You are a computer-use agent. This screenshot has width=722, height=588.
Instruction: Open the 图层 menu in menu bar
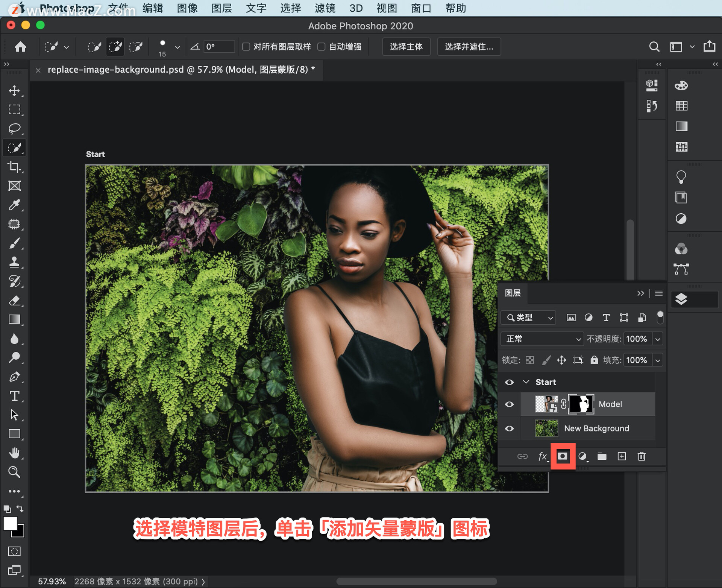click(221, 8)
